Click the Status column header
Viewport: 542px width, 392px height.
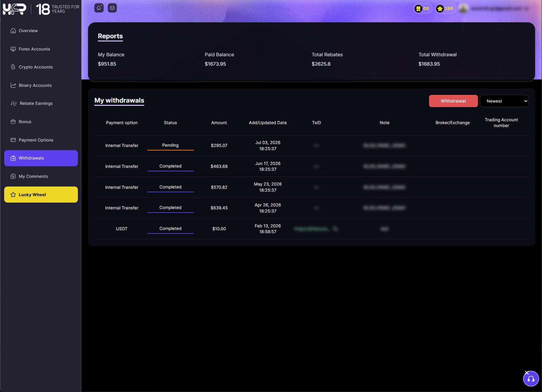(170, 123)
